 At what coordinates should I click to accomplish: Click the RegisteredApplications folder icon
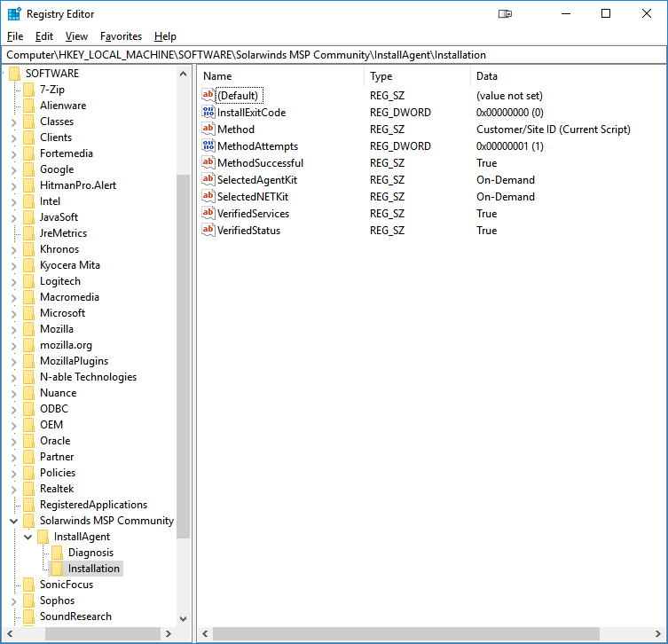[x=29, y=505]
